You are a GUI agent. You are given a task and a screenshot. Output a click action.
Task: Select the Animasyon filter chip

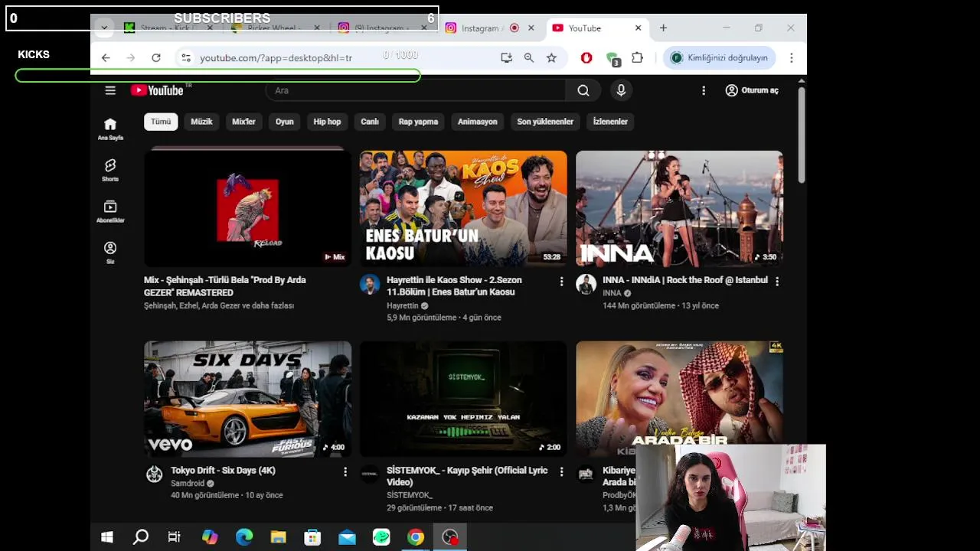478,122
